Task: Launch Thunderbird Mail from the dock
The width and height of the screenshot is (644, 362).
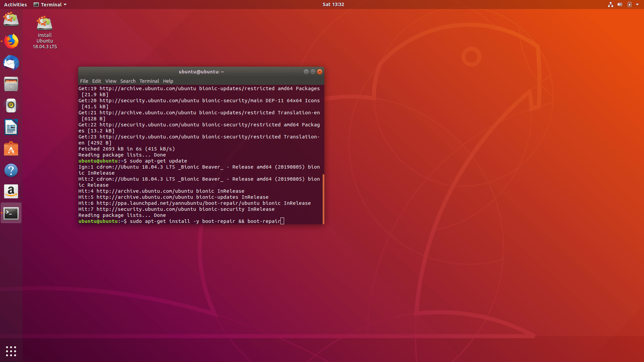Action: click(11, 63)
